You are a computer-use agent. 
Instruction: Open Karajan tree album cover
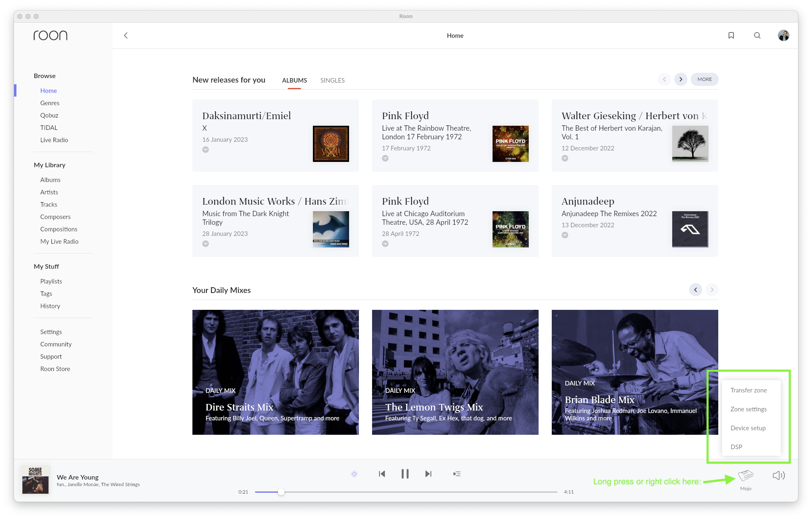pos(690,144)
